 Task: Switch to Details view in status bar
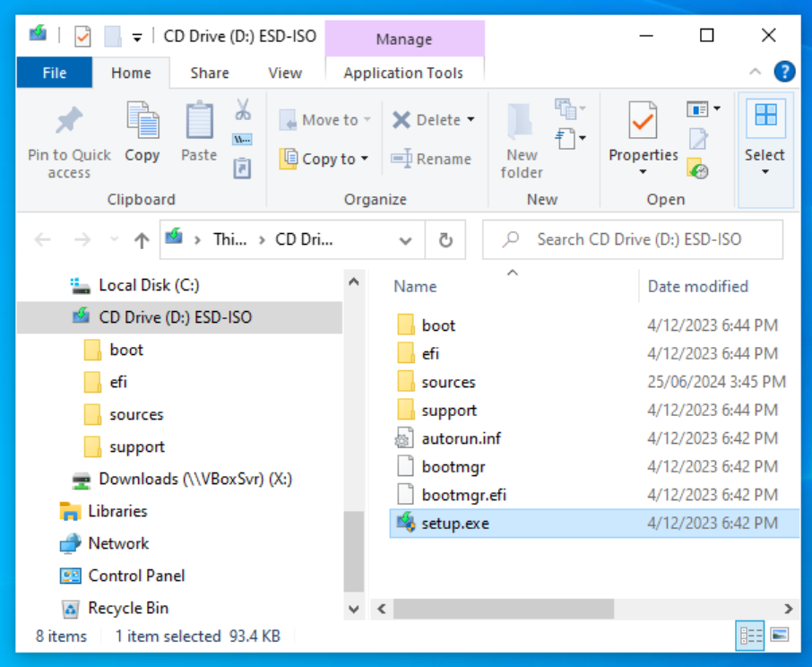point(750,636)
